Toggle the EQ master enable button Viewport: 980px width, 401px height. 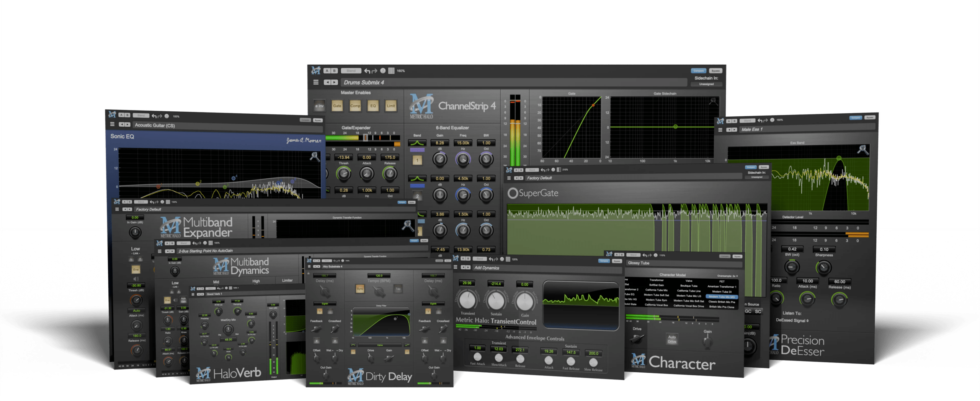coord(373,106)
